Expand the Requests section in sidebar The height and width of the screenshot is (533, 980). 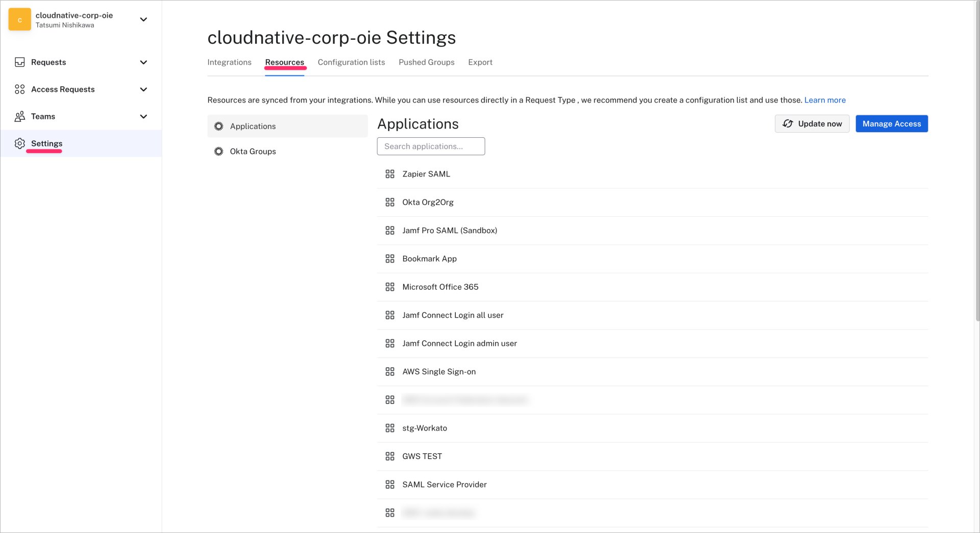point(143,62)
